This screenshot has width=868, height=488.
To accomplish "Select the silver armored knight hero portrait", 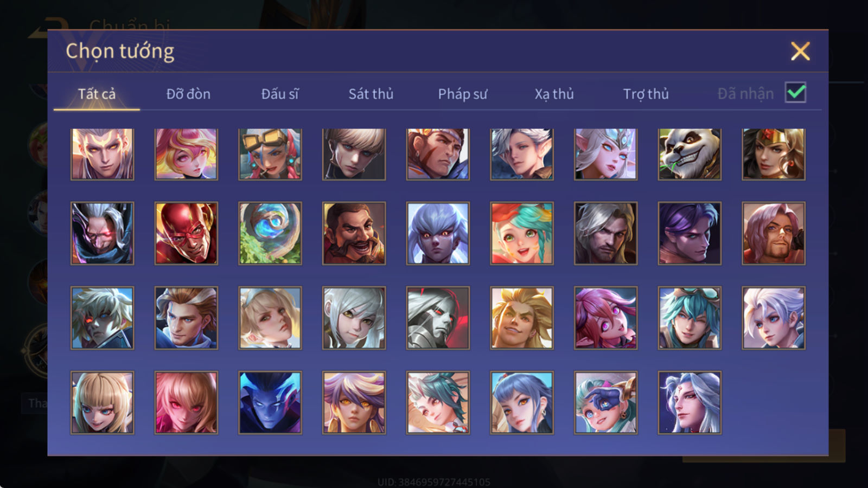I will click(438, 318).
